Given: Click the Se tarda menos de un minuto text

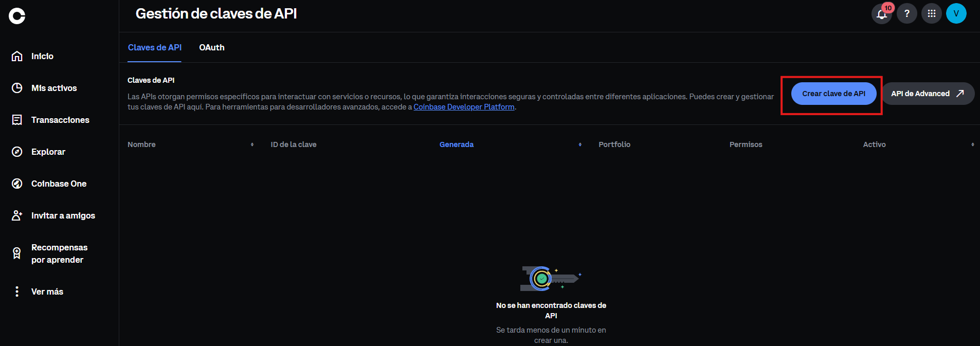Looking at the screenshot, I should tap(551, 335).
